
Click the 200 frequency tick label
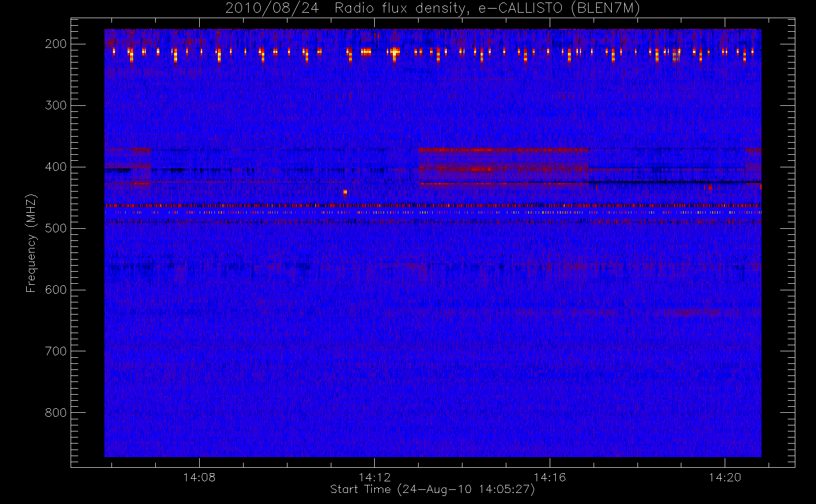(56, 44)
